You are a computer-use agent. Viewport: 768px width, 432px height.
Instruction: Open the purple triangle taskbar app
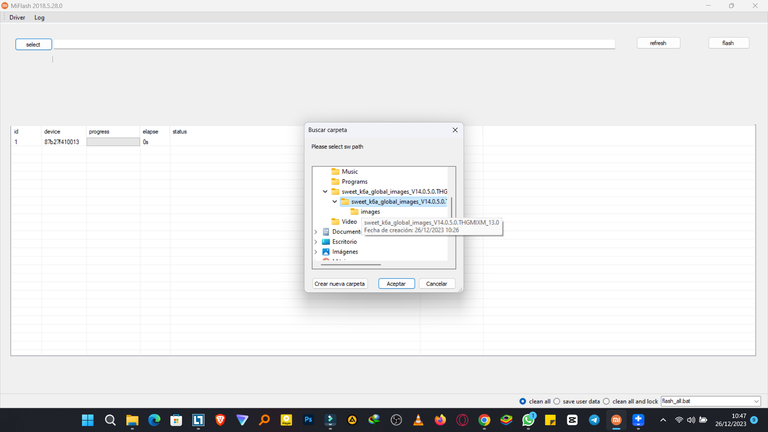(x=242, y=420)
